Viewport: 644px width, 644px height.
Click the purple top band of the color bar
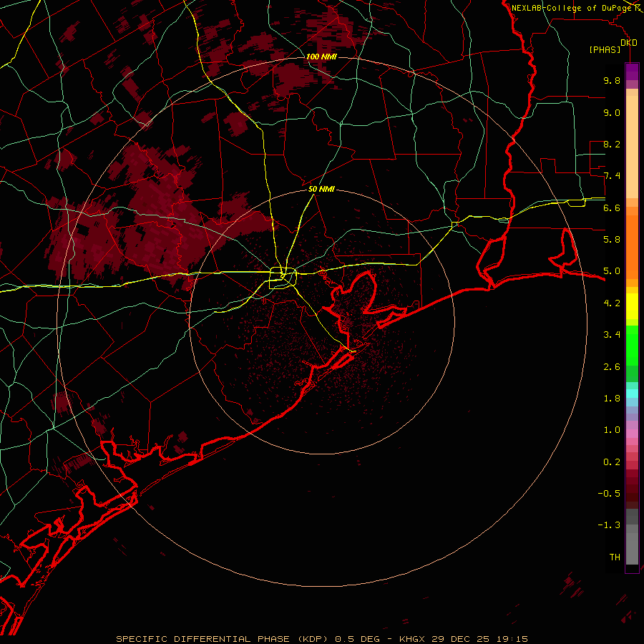click(632, 72)
